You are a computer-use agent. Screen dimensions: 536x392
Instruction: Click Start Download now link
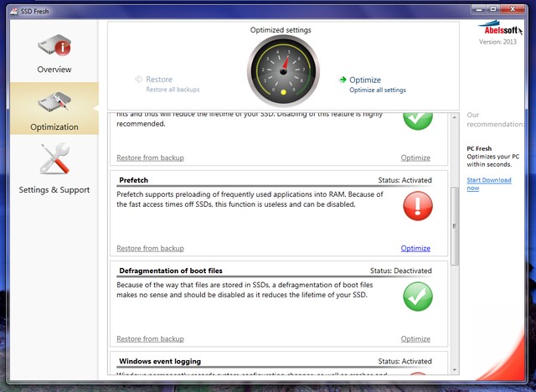tap(489, 184)
